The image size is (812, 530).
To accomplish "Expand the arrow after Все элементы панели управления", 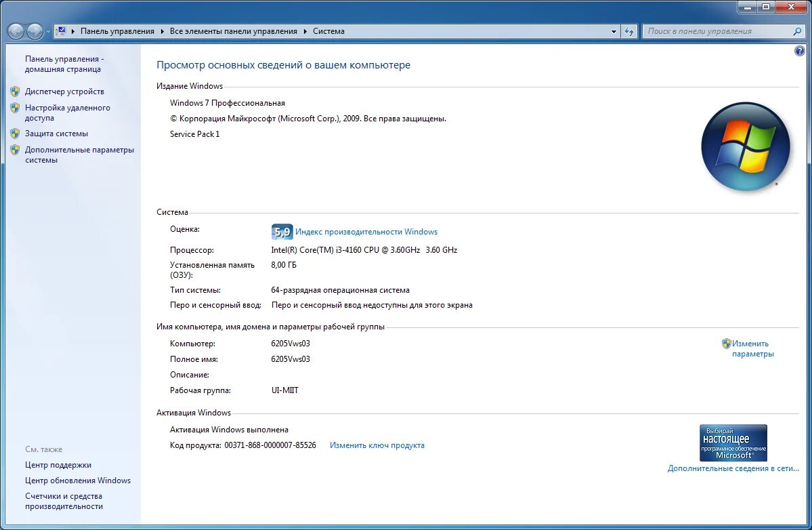I will pyautogui.click(x=305, y=31).
